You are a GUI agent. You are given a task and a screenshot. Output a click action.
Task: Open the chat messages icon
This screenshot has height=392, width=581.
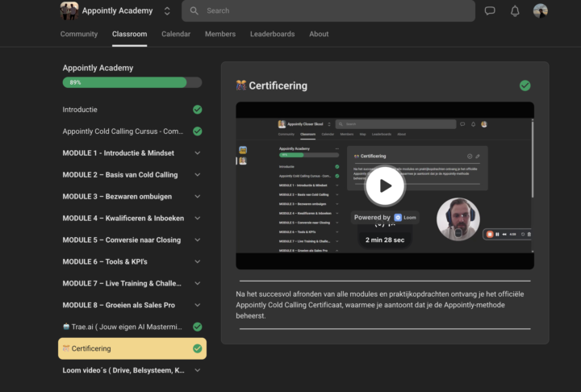pyautogui.click(x=490, y=10)
